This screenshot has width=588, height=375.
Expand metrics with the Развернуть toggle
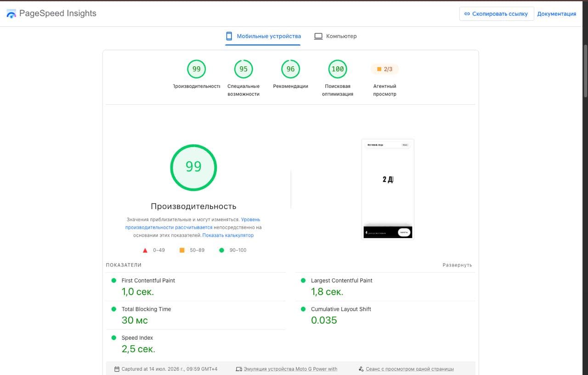(x=457, y=265)
